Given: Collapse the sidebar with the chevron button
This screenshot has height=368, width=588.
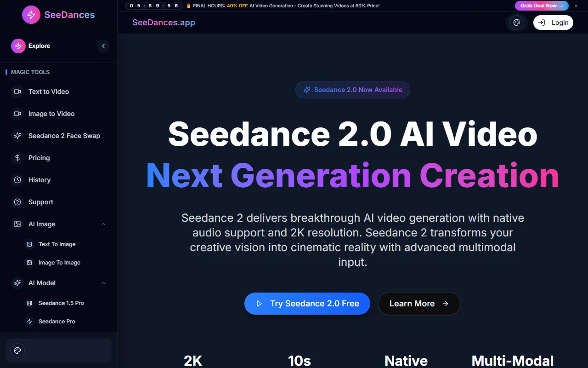Looking at the screenshot, I should point(103,46).
